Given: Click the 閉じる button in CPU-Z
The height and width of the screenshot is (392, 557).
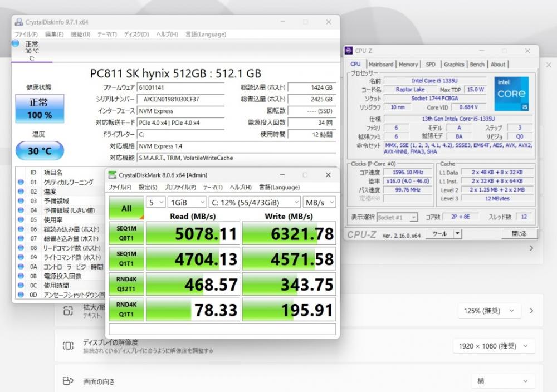Looking at the screenshot, I should pos(519,234).
